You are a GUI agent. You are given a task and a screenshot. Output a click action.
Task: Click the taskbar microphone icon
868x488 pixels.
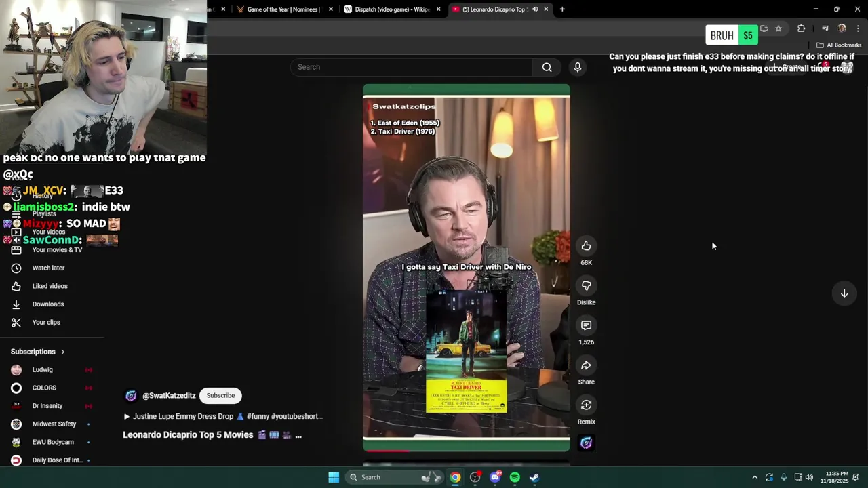[784, 477]
